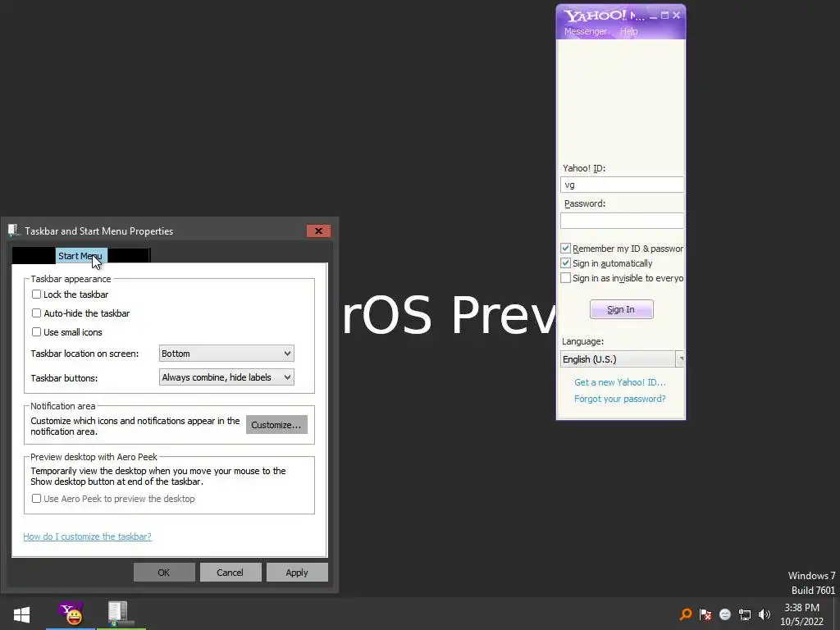Open the volume speaker tray icon
This screenshot has width=840, height=630.
(765, 614)
